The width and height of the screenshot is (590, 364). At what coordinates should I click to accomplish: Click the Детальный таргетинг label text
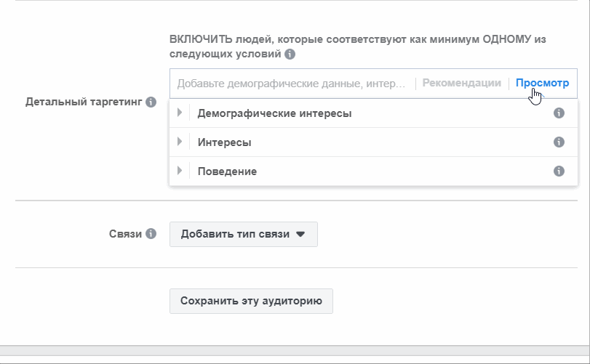click(84, 102)
